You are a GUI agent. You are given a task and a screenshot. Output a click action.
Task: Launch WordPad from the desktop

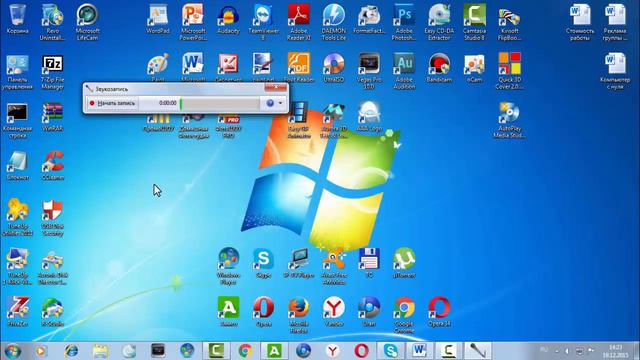point(158,19)
